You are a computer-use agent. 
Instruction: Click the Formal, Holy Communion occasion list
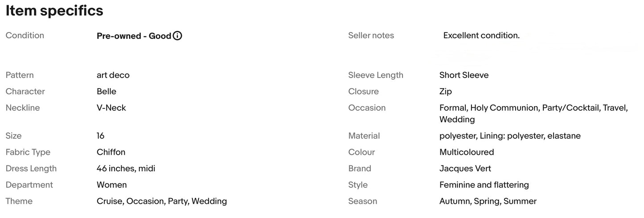(534, 113)
